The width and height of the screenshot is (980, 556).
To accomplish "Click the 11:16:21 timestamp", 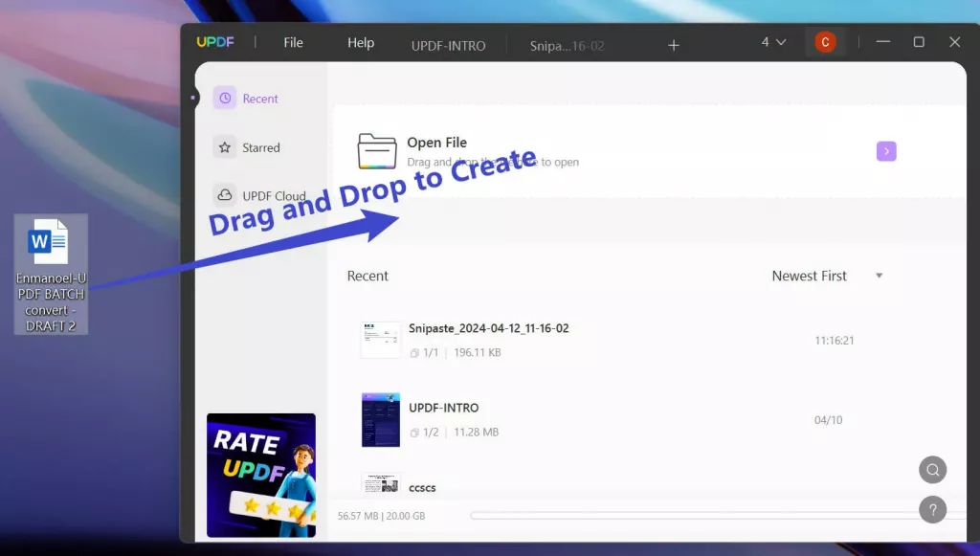I will pos(834,341).
